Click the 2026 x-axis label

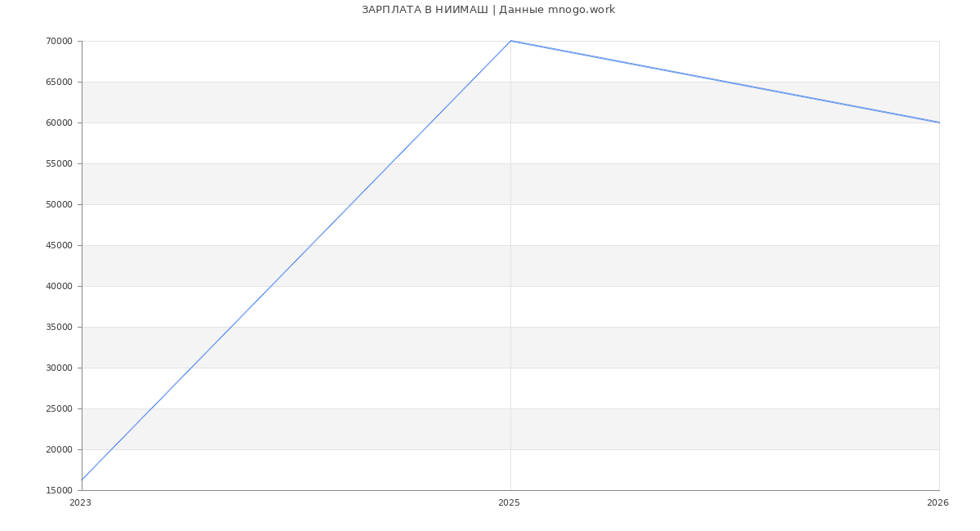click(x=938, y=503)
